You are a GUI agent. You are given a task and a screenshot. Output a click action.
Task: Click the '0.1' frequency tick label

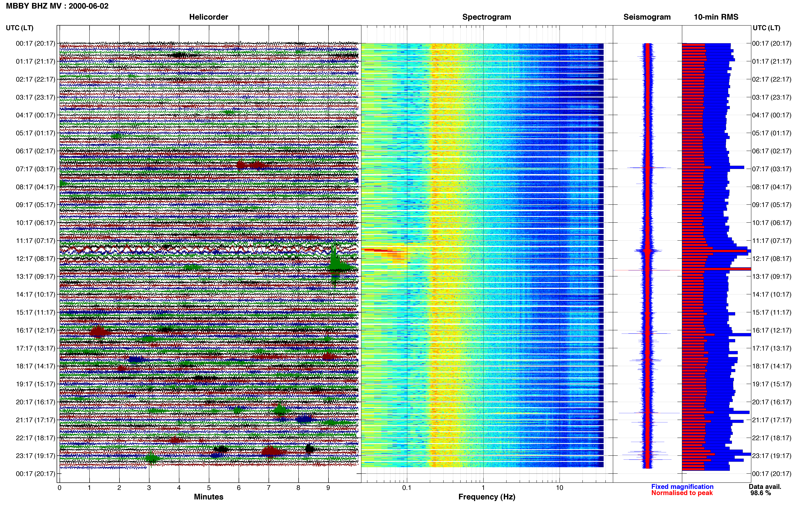pos(407,488)
